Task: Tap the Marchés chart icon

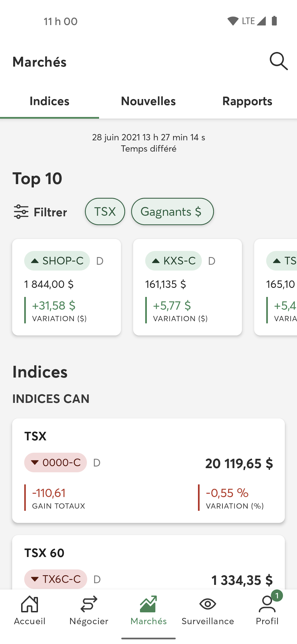Action: (148, 604)
